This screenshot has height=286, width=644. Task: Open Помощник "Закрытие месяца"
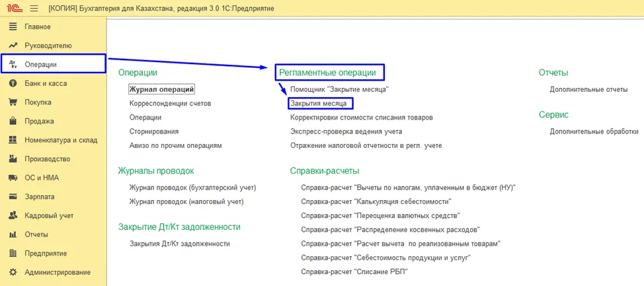[x=339, y=89]
